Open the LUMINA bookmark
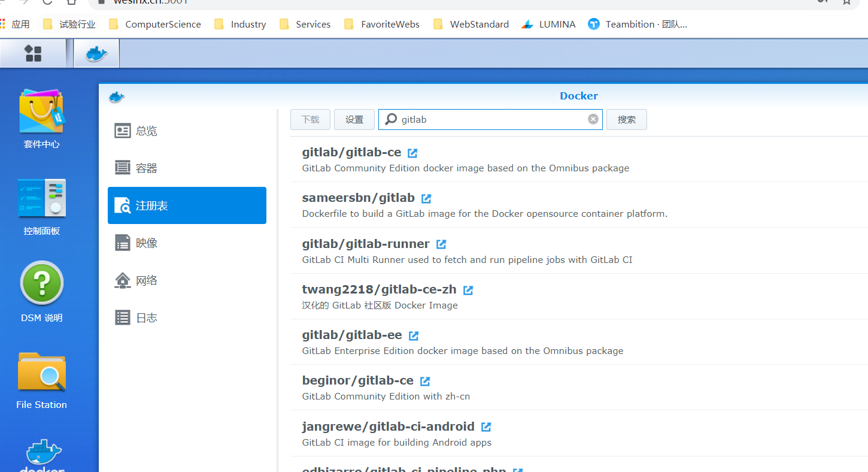This screenshot has height=472, width=868. [x=548, y=25]
